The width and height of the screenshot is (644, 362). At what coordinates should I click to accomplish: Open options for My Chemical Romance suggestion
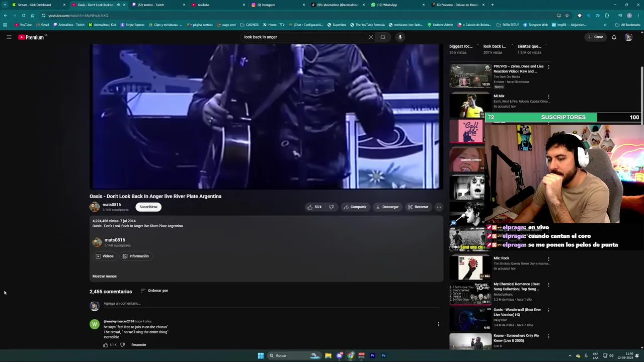pos(548,285)
